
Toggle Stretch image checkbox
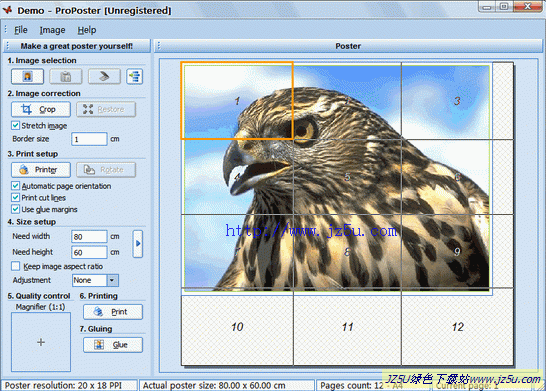(15, 125)
